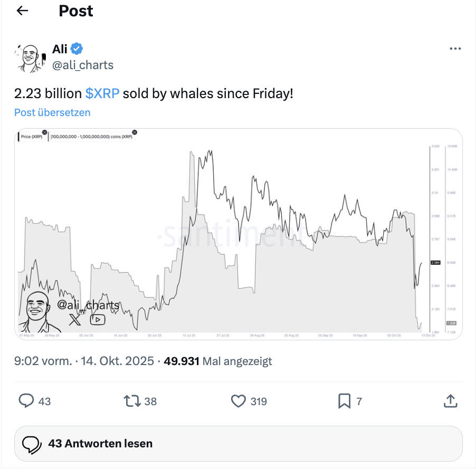The image size is (476, 469).
Task: Remove the Price (XRP) legend via its X
Action: click(44, 132)
